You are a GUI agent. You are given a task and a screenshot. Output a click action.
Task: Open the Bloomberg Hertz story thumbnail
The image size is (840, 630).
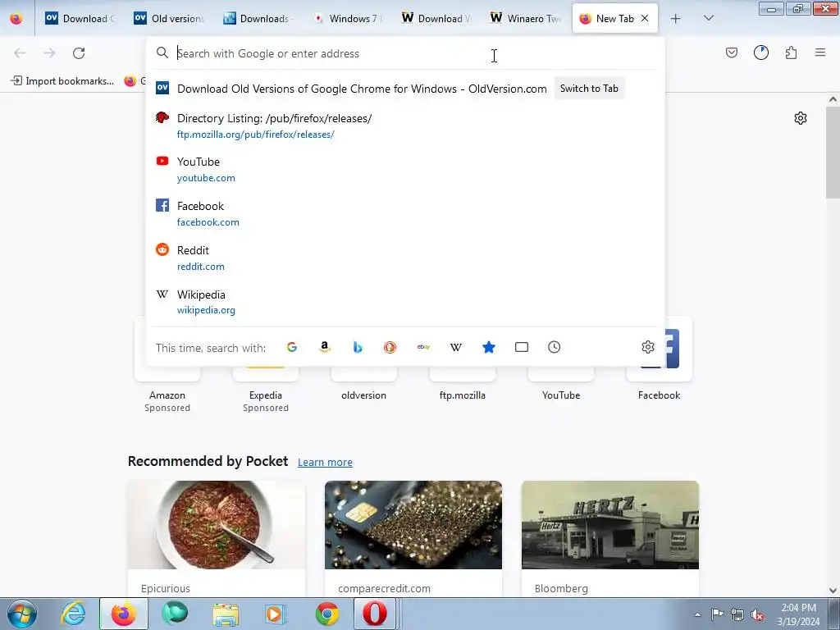tap(610, 524)
